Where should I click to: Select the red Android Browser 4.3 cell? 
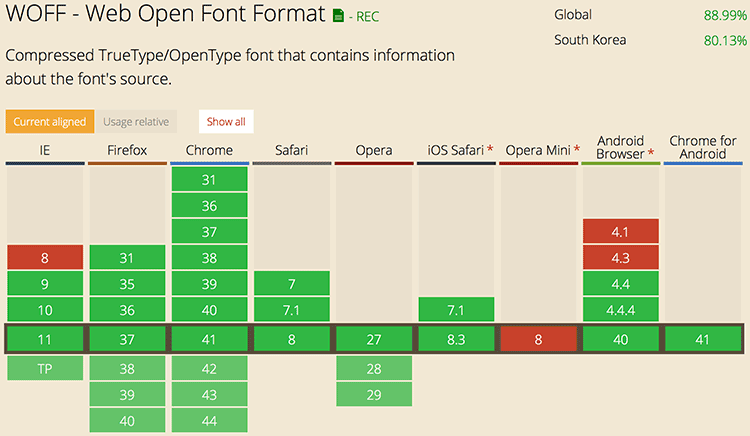coord(621,258)
